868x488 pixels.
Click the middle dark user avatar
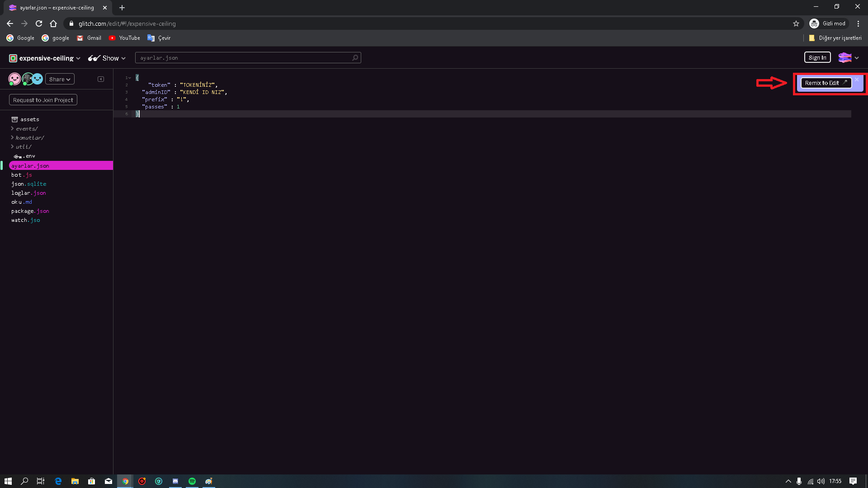(x=28, y=79)
